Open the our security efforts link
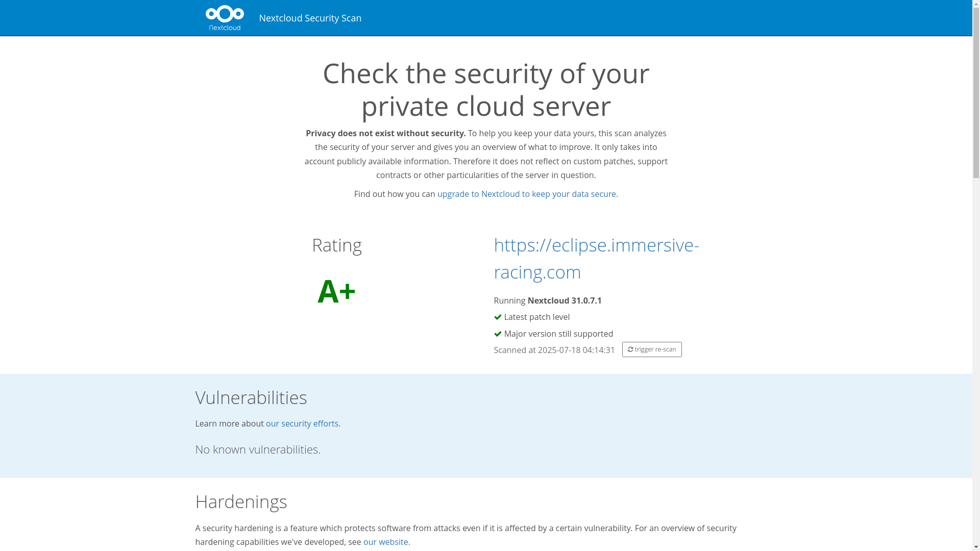This screenshot has height=551, width=980. coord(303,423)
